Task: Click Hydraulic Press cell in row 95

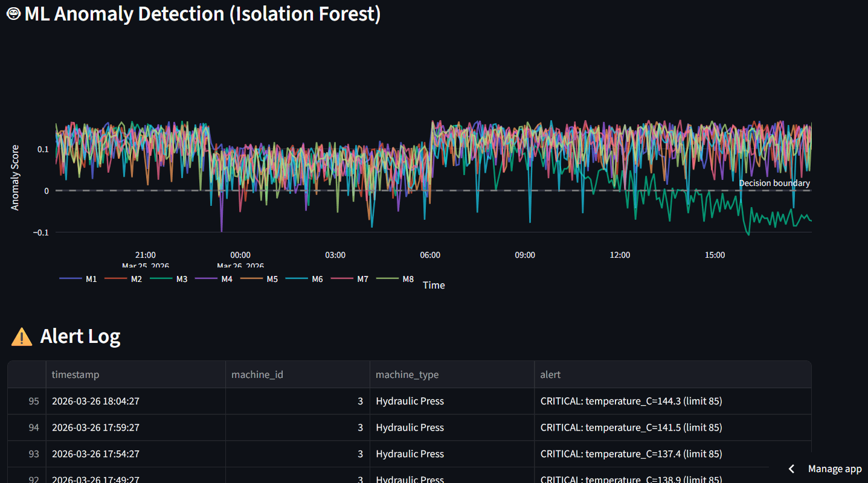Action: (x=452, y=401)
